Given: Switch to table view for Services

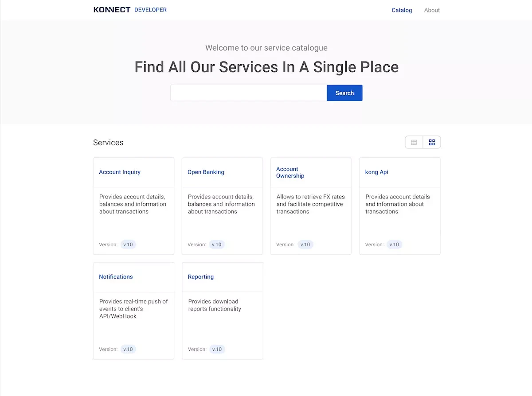Looking at the screenshot, I should [x=414, y=142].
